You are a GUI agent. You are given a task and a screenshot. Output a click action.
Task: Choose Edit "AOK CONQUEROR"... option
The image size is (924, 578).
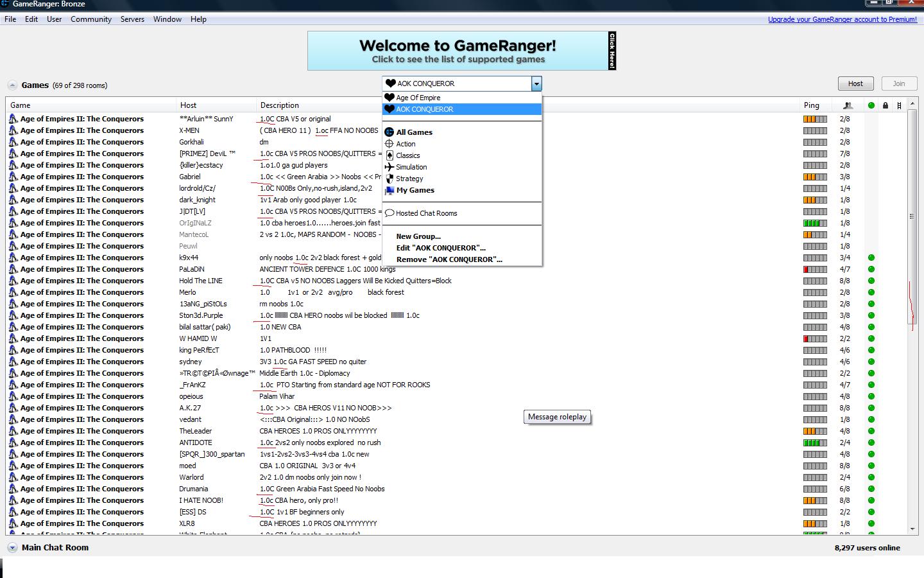(441, 248)
